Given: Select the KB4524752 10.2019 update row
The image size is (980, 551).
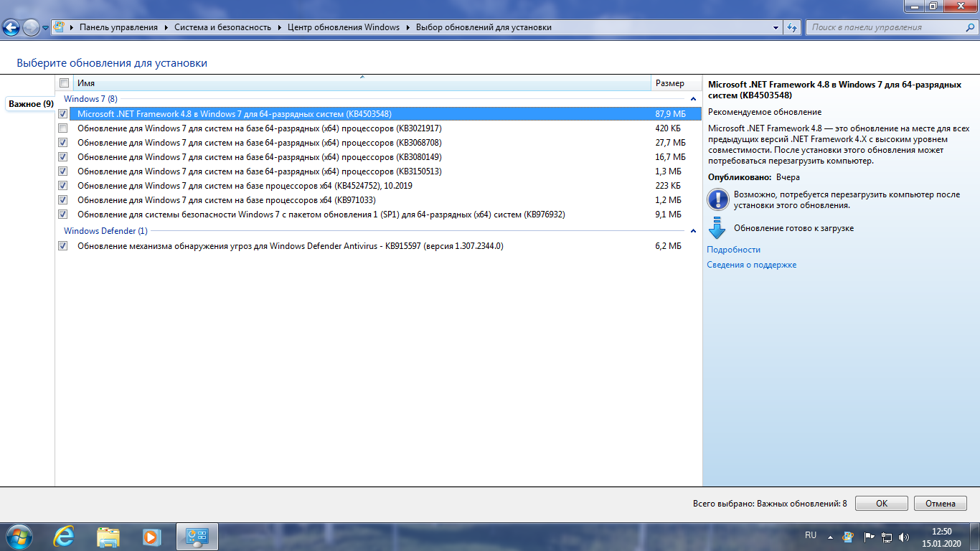Looking at the screenshot, I should tap(379, 186).
